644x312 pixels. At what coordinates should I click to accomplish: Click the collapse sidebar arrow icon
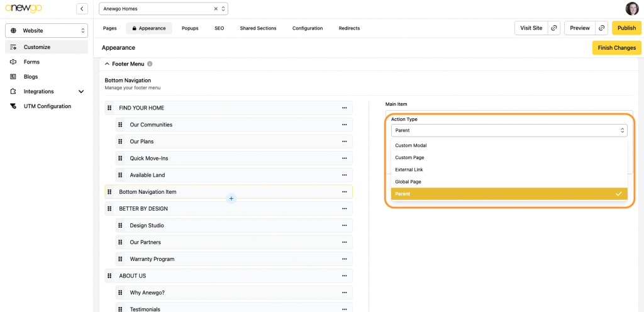(82, 9)
